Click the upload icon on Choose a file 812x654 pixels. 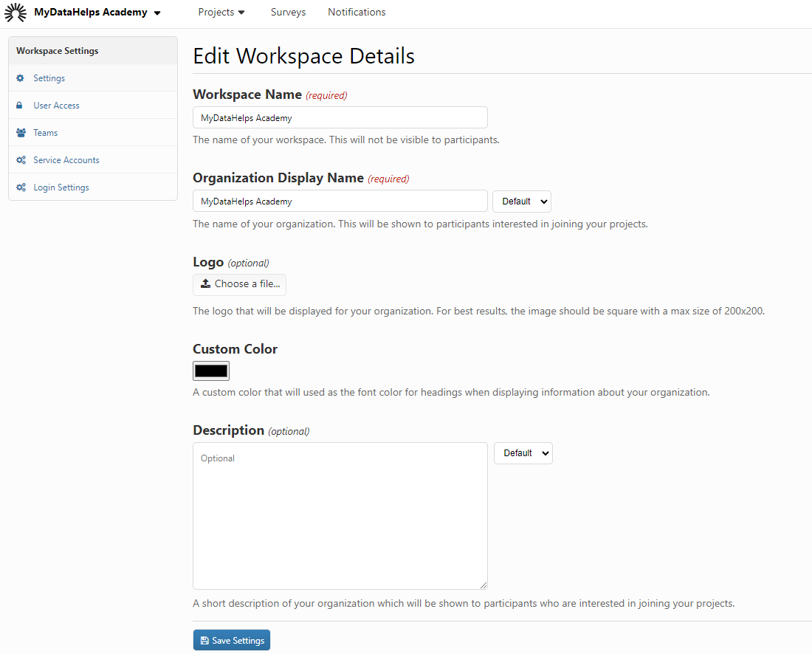coord(206,284)
